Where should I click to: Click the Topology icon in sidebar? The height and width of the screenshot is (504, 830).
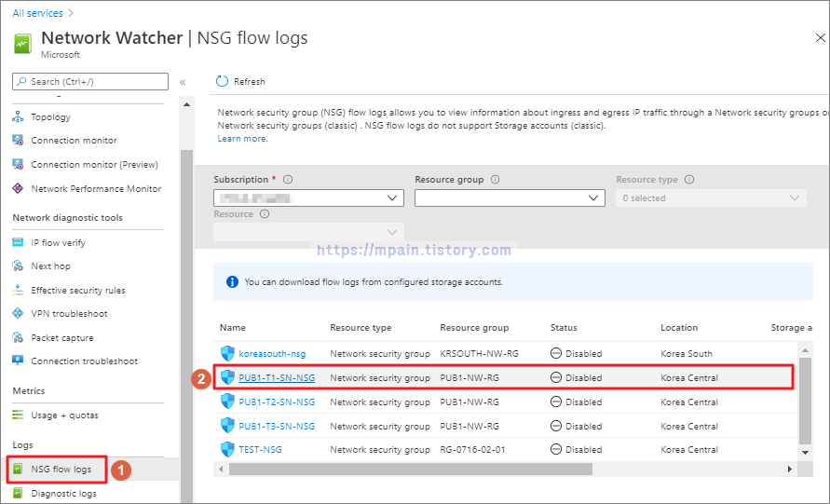[x=18, y=117]
